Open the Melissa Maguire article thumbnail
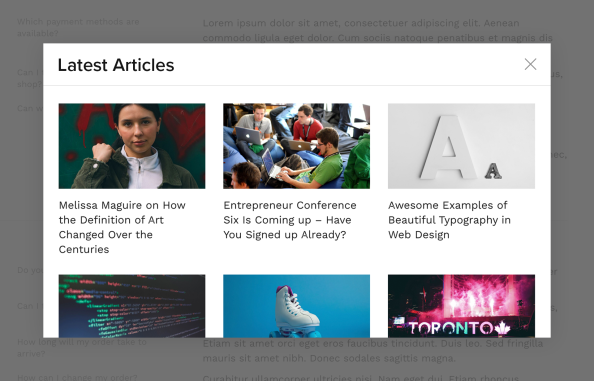This screenshot has height=381, width=594. point(132,146)
